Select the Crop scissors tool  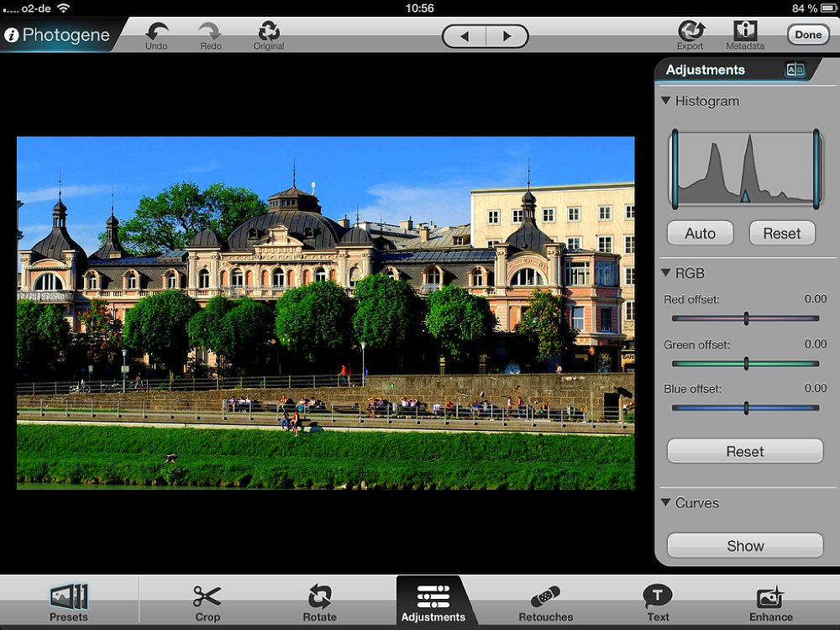(x=207, y=597)
